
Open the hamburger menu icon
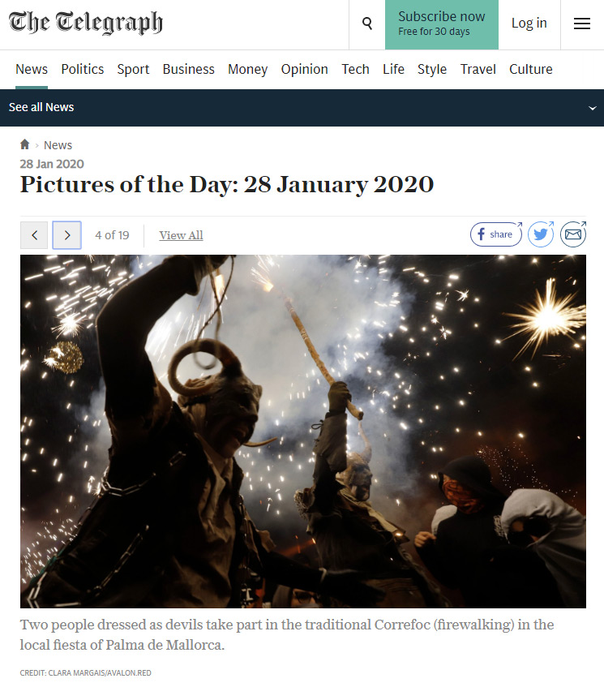[x=581, y=24]
